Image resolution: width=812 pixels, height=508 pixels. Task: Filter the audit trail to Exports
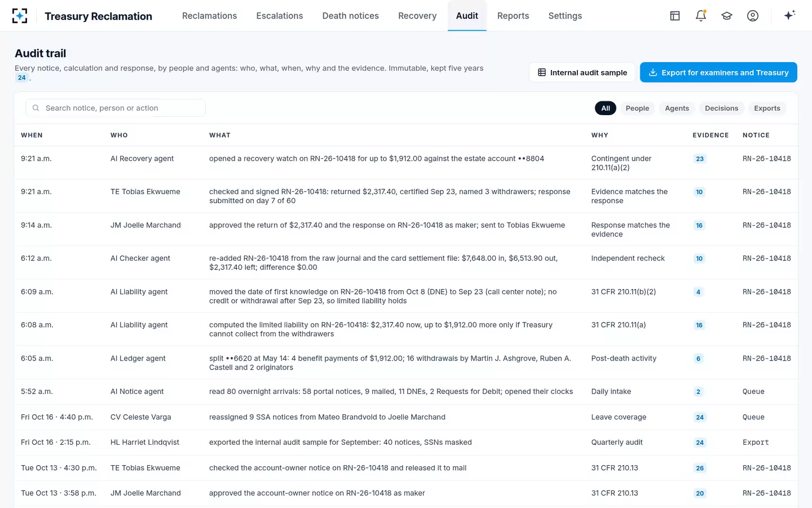(767, 108)
